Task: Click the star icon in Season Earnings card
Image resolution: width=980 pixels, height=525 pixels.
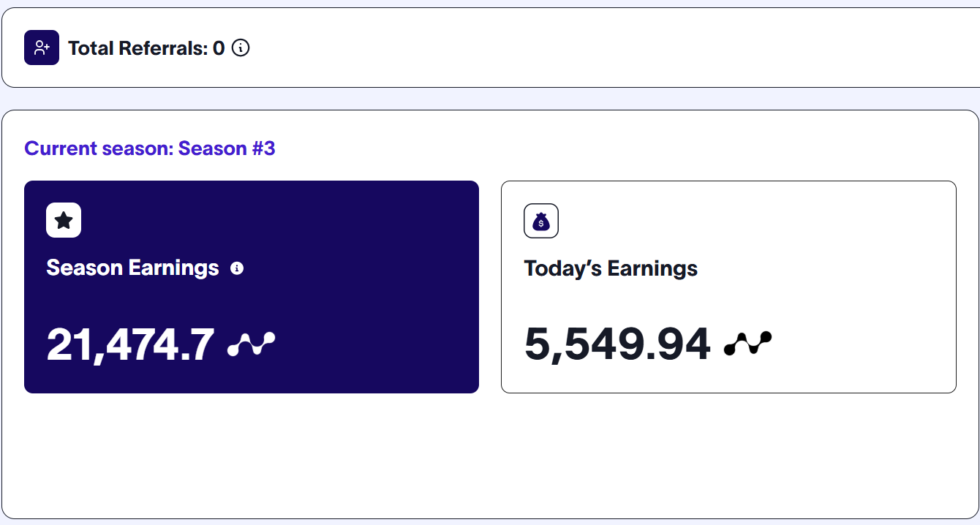Action: coord(64,220)
